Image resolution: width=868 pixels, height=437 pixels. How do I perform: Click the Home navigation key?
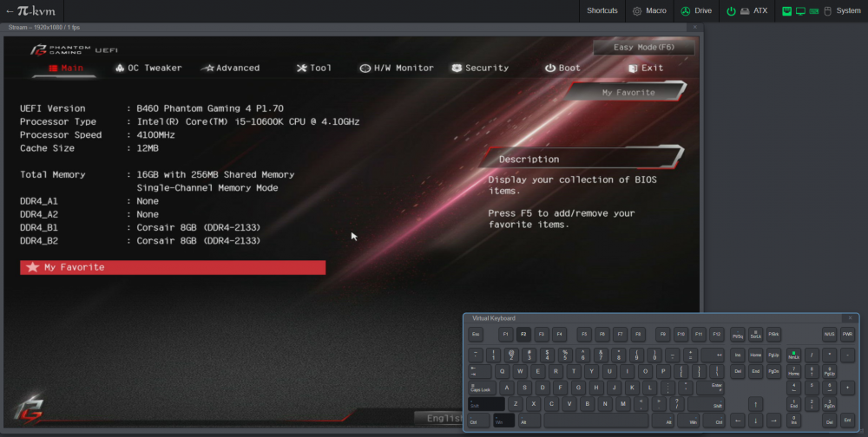point(756,355)
